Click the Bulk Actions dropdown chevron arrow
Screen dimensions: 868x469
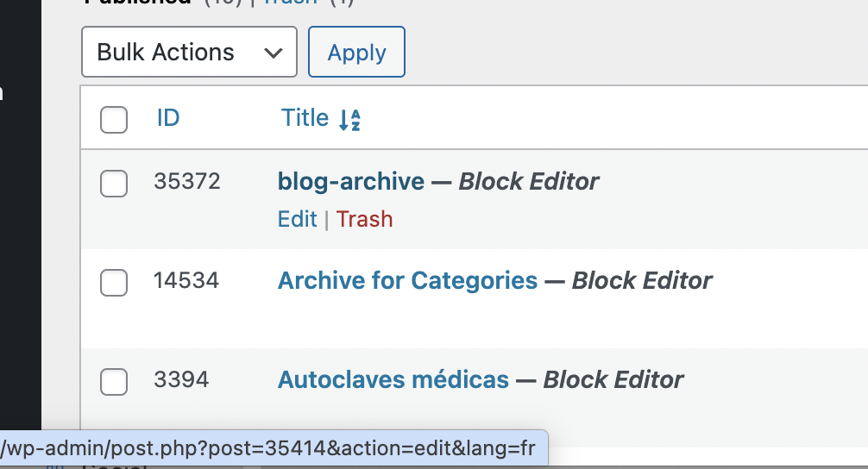[274, 53]
